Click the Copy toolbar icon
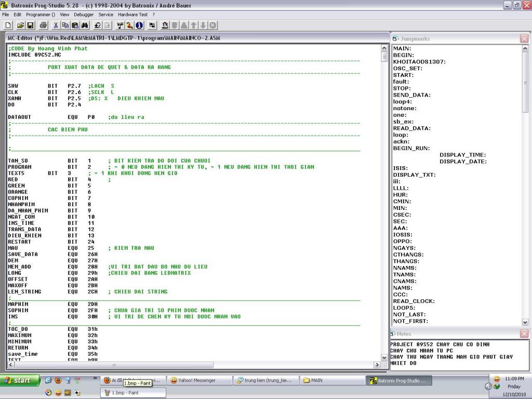 (65, 25)
